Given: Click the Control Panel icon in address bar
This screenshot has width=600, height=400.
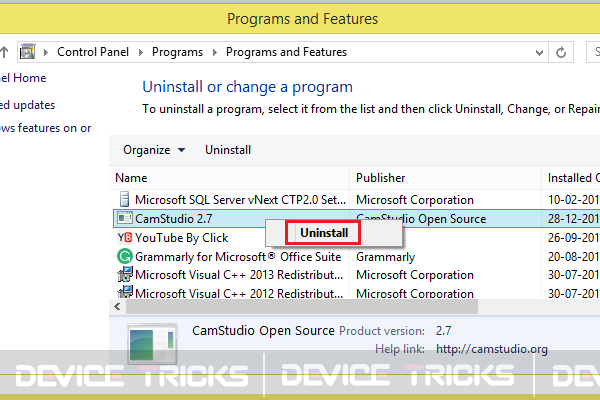Looking at the screenshot, I should click(28, 52).
